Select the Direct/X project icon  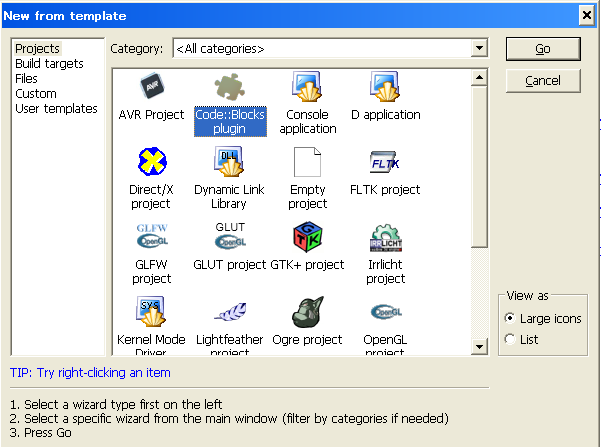tap(152, 161)
